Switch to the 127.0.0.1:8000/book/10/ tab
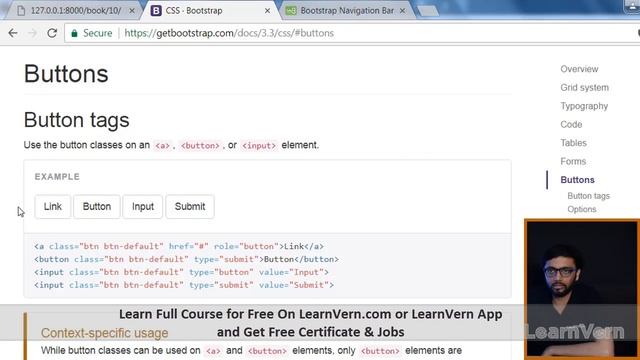This screenshot has height=360, width=640. pyautogui.click(x=76, y=11)
